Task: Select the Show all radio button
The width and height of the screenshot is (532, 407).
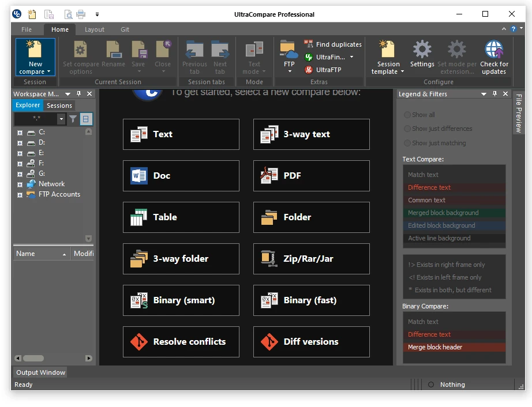Action: click(x=407, y=115)
